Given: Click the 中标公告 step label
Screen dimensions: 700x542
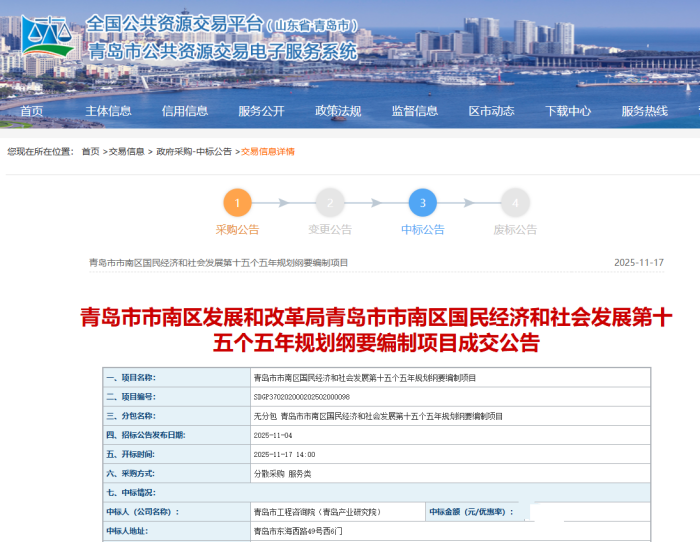Looking at the screenshot, I should (x=423, y=230).
